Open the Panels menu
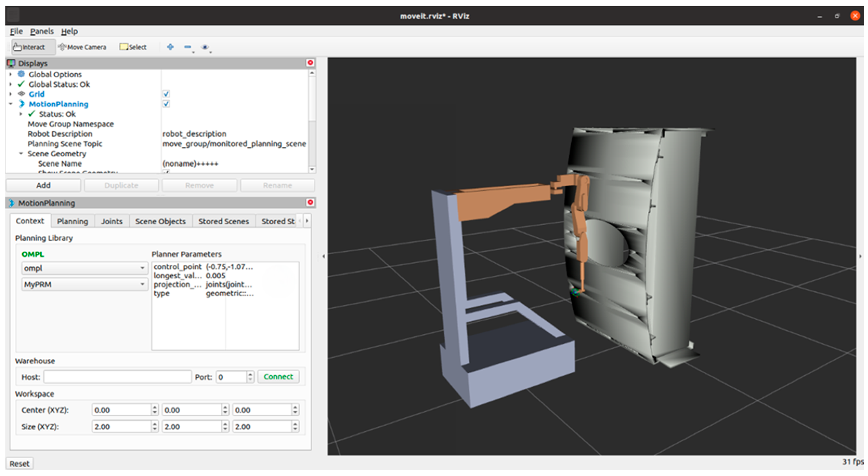The image size is (868, 476). 42,31
